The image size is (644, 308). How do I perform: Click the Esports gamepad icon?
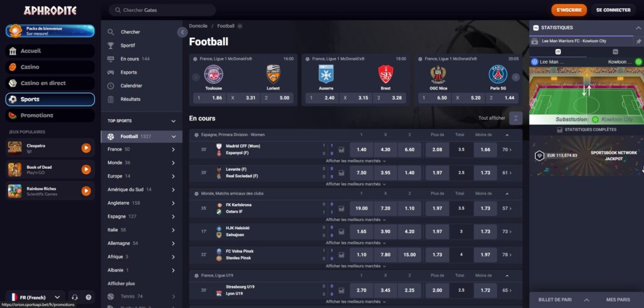tap(111, 72)
